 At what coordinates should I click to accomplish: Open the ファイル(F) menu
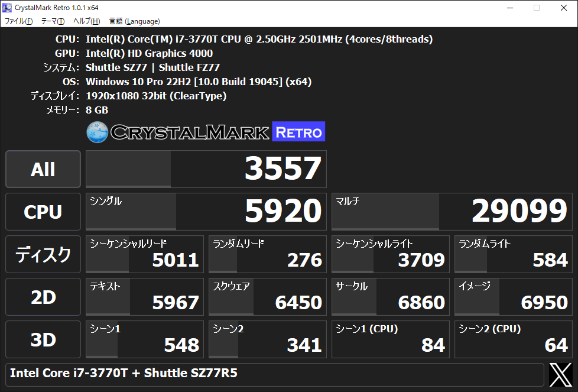[x=18, y=21]
